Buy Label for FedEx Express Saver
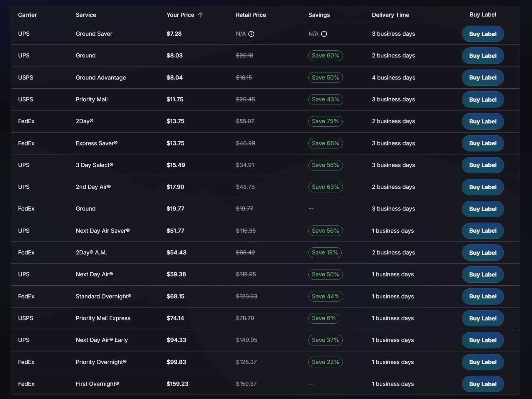Viewport: 532px width, 399px height. pos(483,143)
